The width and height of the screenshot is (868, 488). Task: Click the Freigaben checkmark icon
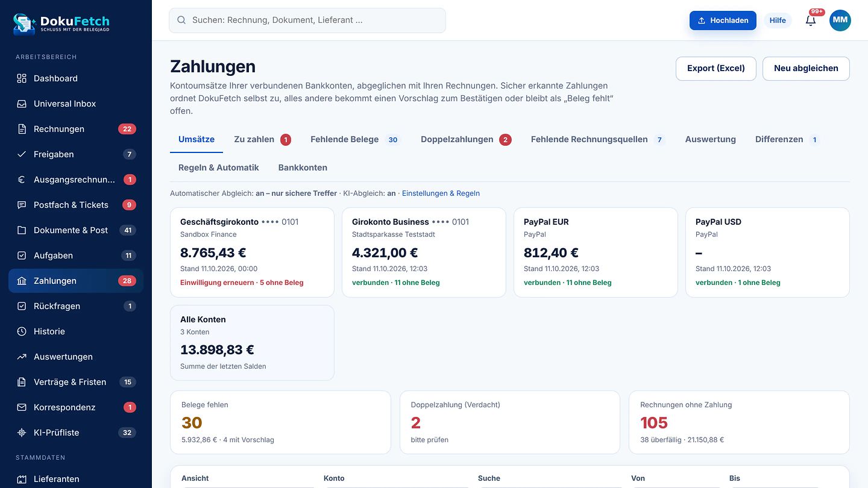22,154
